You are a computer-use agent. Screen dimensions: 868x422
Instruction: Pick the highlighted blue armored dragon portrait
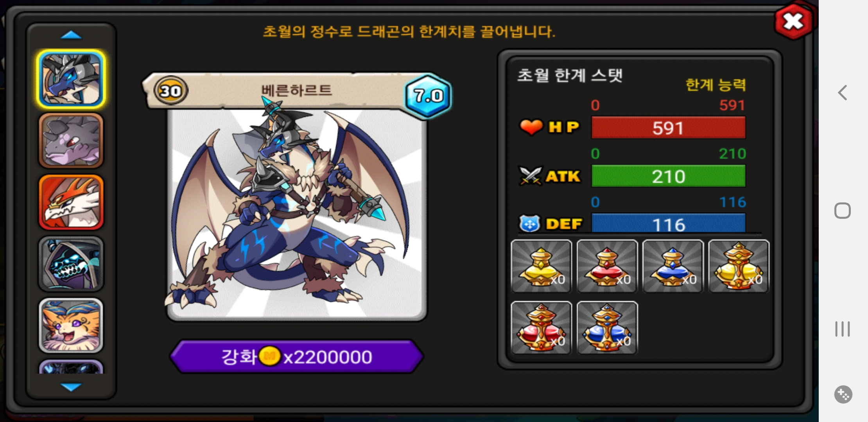[71, 79]
